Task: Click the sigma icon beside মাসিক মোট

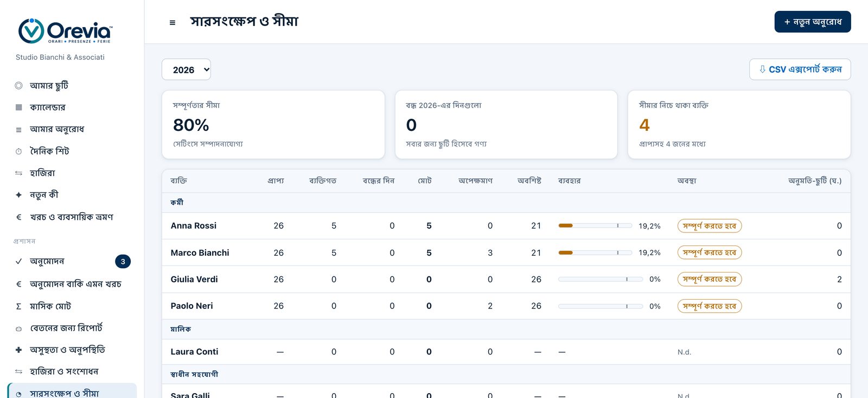Action: pyautogui.click(x=18, y=306)
